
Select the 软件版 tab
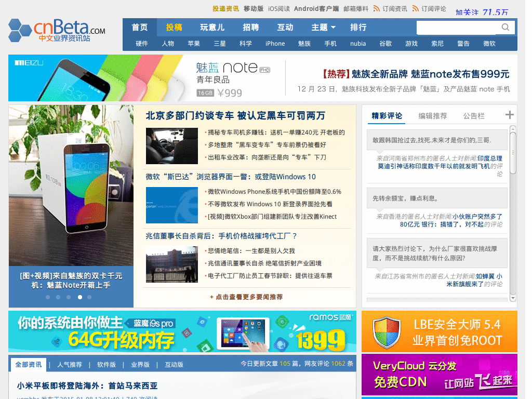[107, 365]
